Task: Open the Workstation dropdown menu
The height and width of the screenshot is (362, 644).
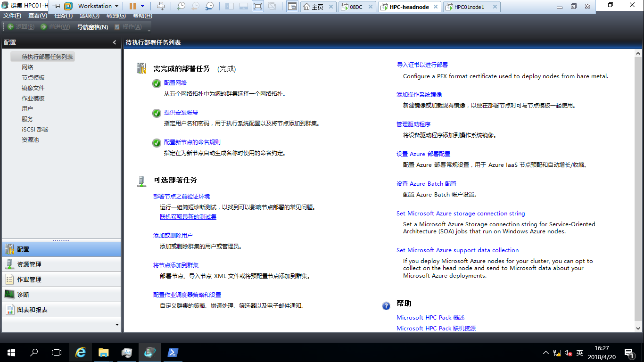Action: click(98, 6)
